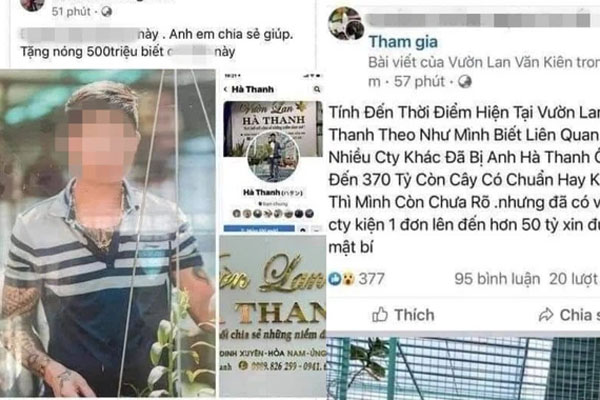
Task: Click the globe icon next to 57 phút
Action: [x=465, y=82]
